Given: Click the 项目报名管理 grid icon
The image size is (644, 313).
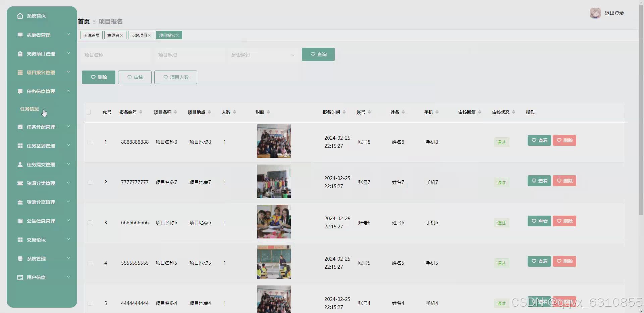Looking at the screenshot, I should (20, 73).
